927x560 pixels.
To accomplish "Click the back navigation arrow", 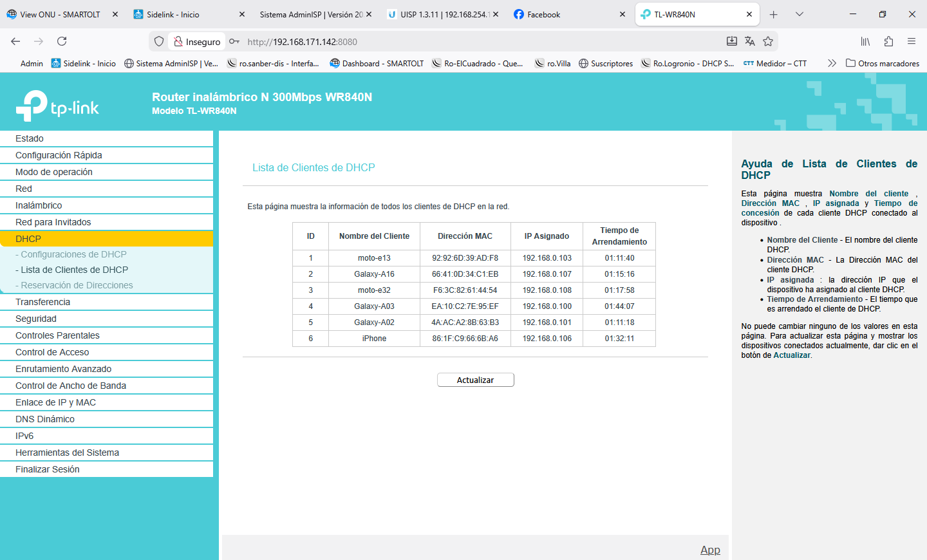I will point(15,41).
